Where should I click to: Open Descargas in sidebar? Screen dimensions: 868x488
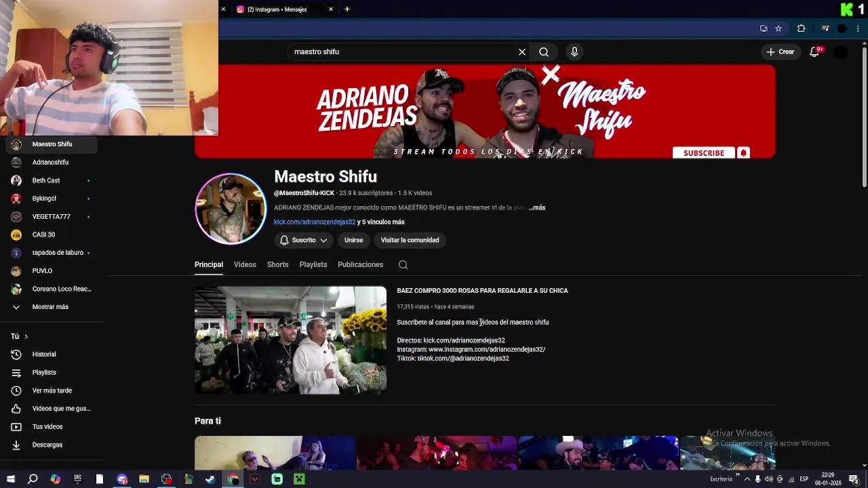tap(49, 445)
